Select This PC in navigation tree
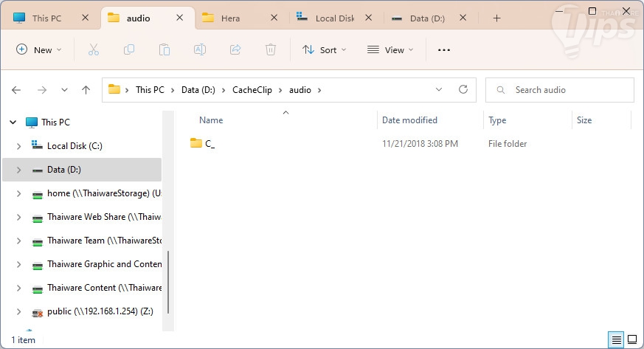The image size is (644, 349). click(55, 122)
